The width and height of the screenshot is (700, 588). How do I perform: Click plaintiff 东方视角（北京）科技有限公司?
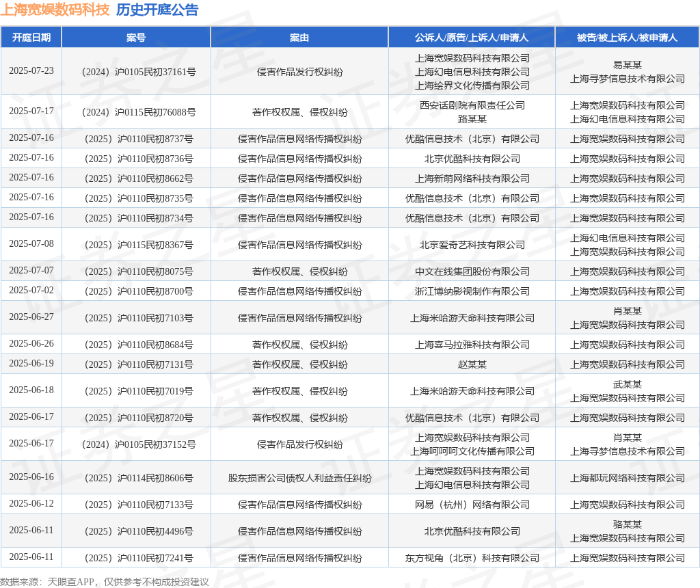[472, 558]
